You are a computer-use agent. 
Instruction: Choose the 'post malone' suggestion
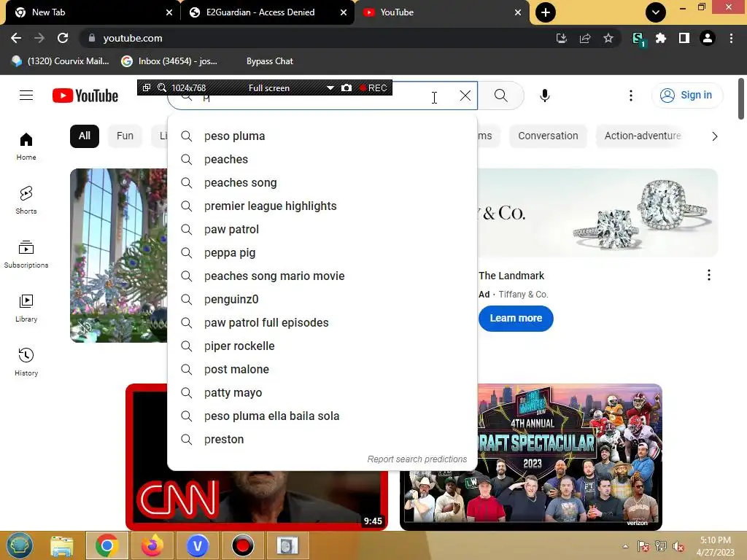click(322, 370)
